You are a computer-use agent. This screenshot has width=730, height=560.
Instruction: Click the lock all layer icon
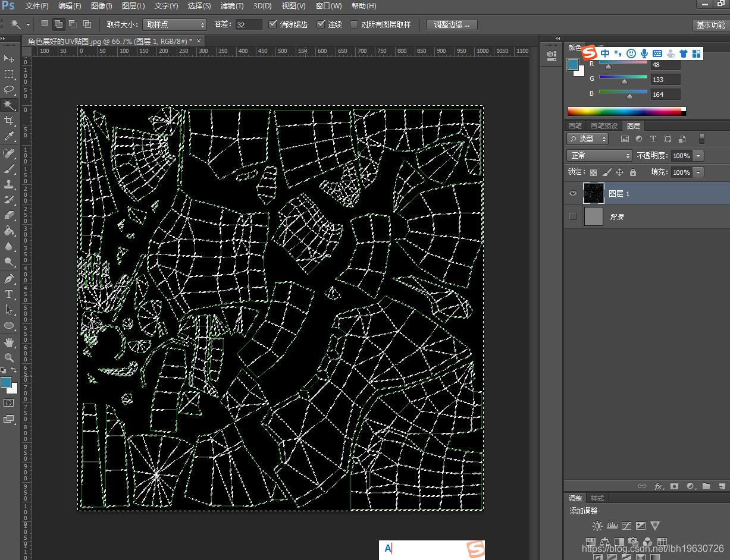(x=632, y=172)
